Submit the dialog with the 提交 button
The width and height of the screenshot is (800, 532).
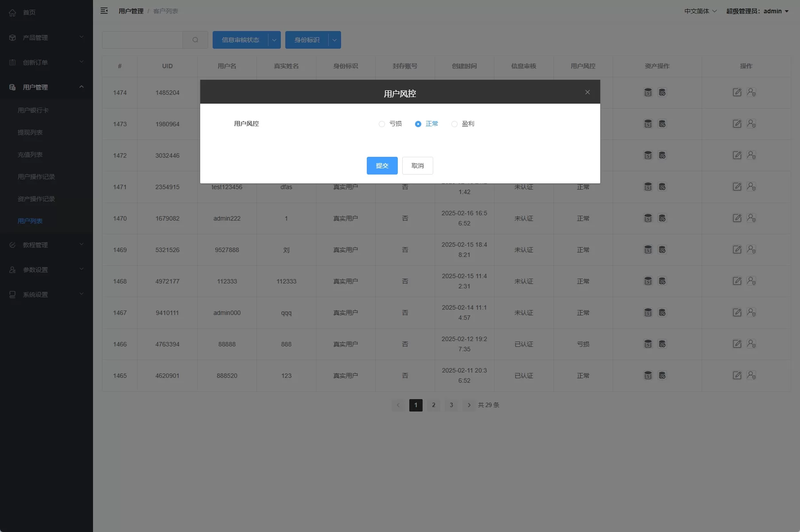[382, 166]
